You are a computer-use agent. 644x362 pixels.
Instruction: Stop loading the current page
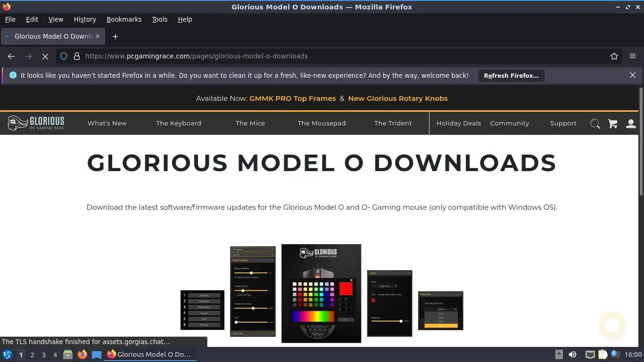pos(45,56)
